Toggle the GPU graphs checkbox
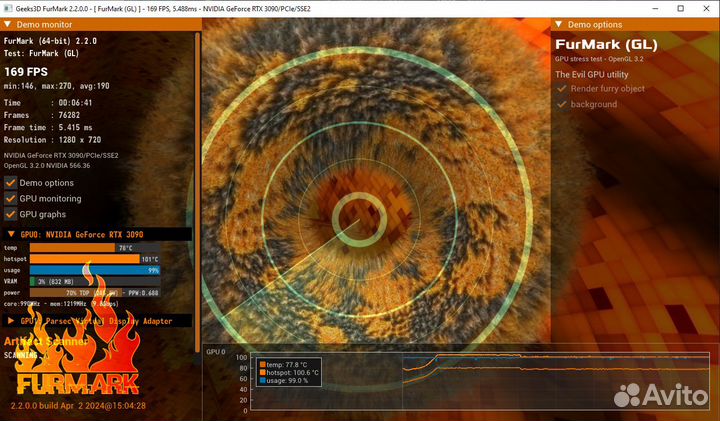720x421 pixels. 11,214
